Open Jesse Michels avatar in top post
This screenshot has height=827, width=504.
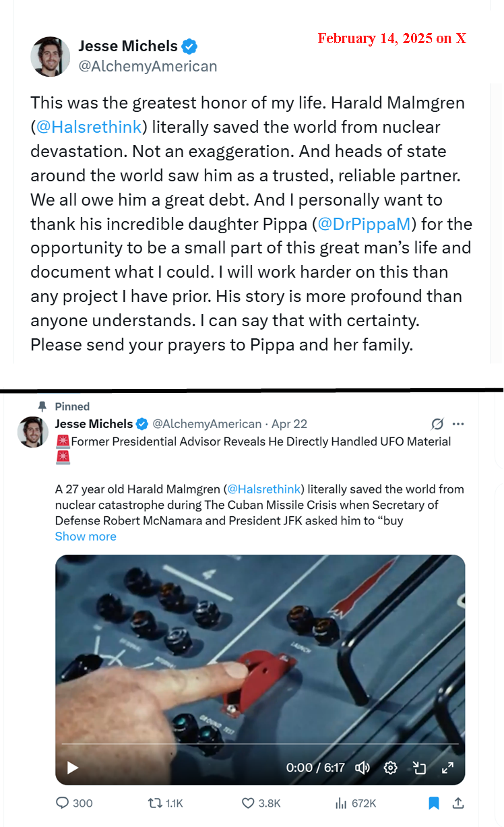pos(51,57)
